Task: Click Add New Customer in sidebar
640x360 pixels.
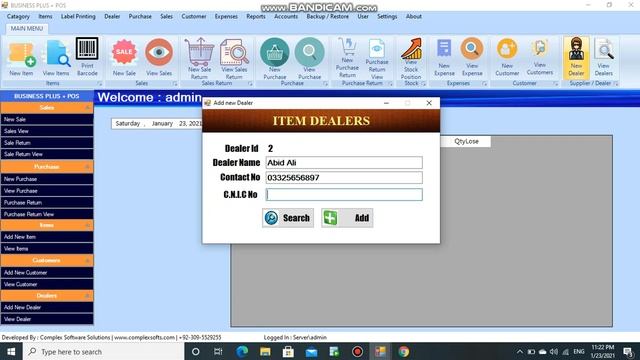Action: coord(47,272)
